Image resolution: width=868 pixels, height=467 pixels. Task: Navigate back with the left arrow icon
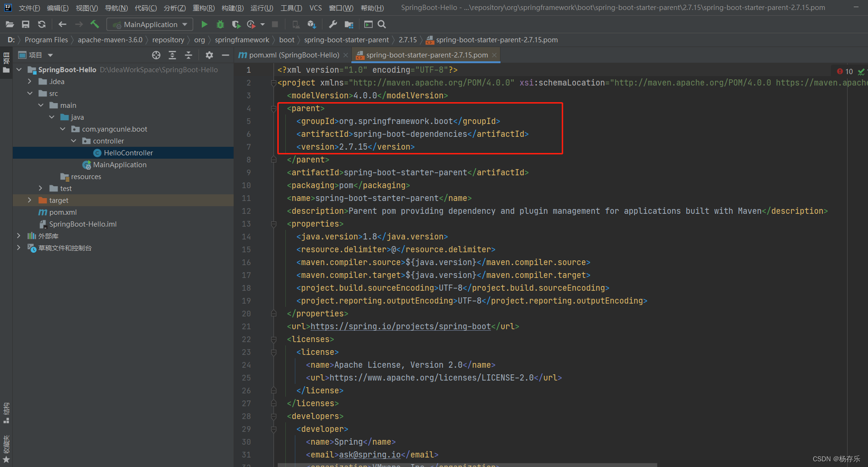pyautogui.click(x=62, y=24)
